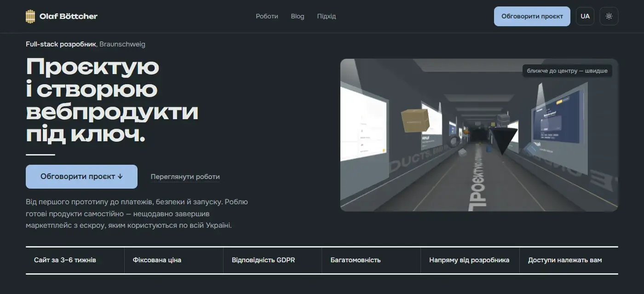Click the 'ближче до центру — швидше' hint label

pyautogui.click(x=567, y=71)
